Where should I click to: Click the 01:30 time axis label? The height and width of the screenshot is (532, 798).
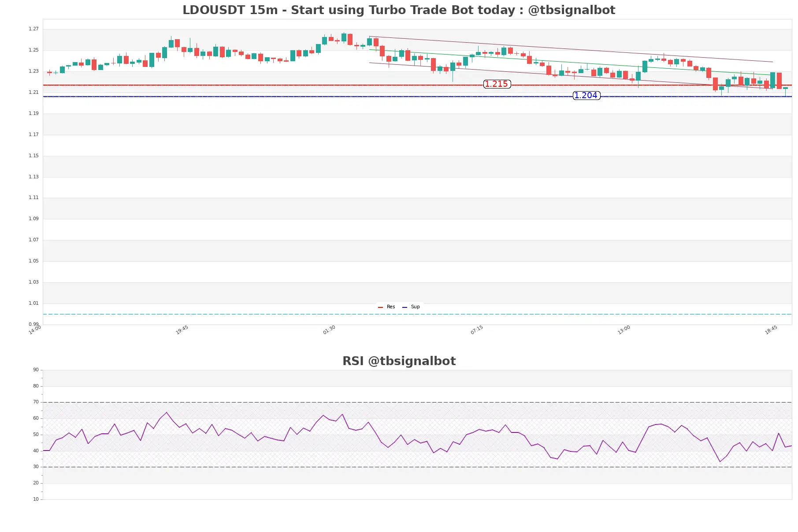[329, 330]
